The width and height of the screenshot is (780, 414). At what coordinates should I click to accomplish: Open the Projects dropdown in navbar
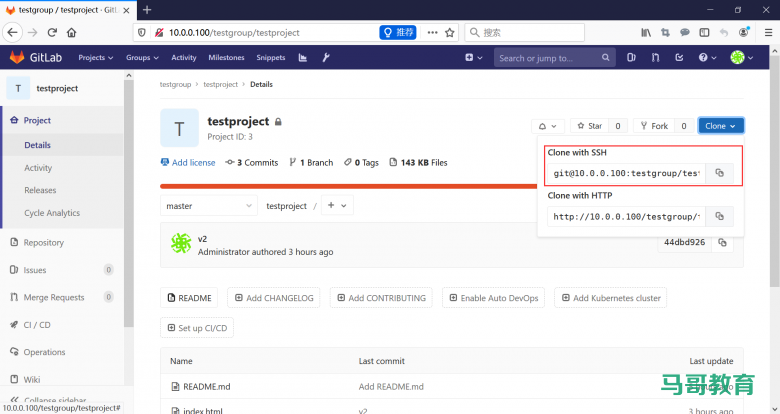(96, 58)
